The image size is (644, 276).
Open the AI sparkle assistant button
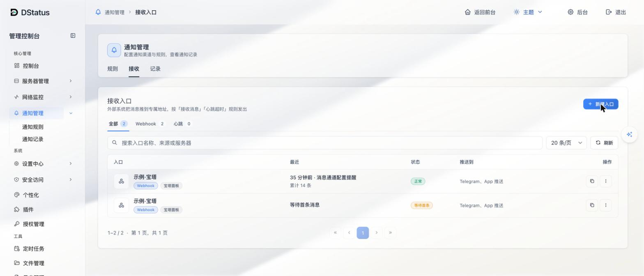click(x=629, y=134)
